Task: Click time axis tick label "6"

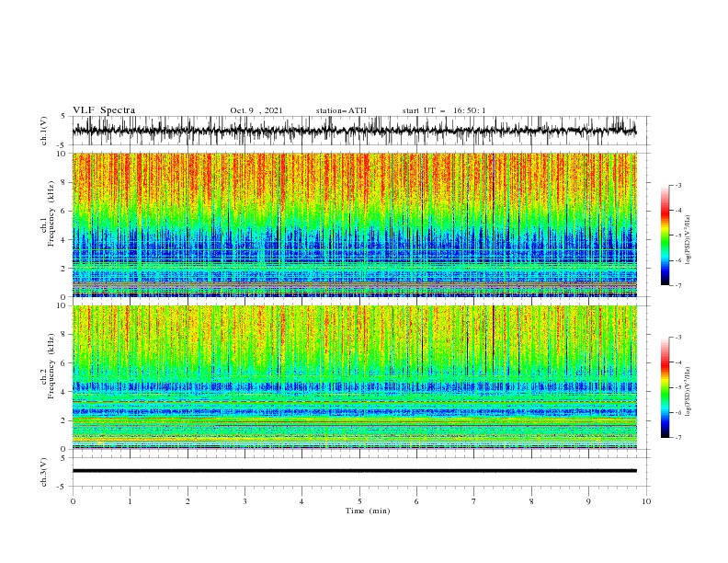Action: tap(416, 501)
